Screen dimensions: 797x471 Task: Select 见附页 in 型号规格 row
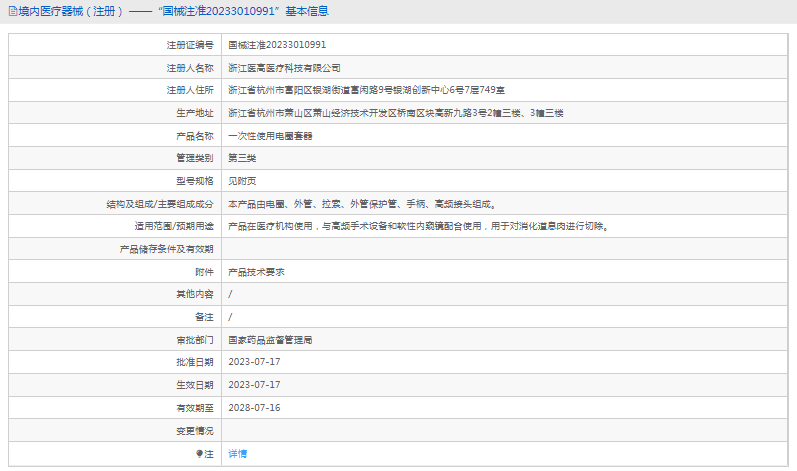point(242,181)
